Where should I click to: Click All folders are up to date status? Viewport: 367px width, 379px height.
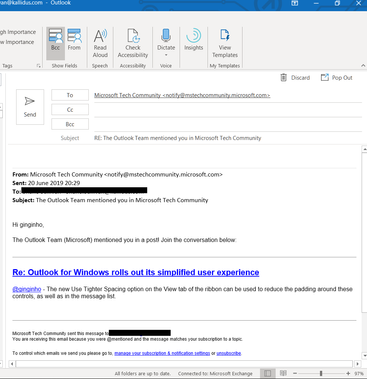click(142, 374)
